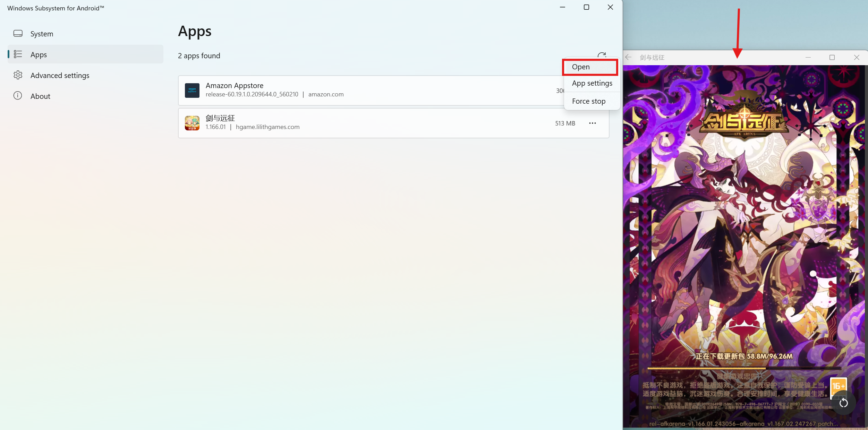Minimize the 剑与远征 game window
868x430 pixels.
808,57
